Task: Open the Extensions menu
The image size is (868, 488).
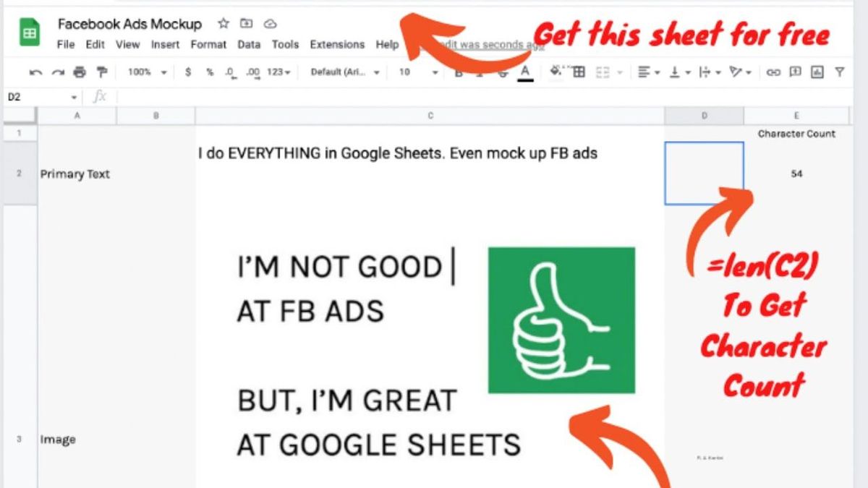Action: click(337, 44)
